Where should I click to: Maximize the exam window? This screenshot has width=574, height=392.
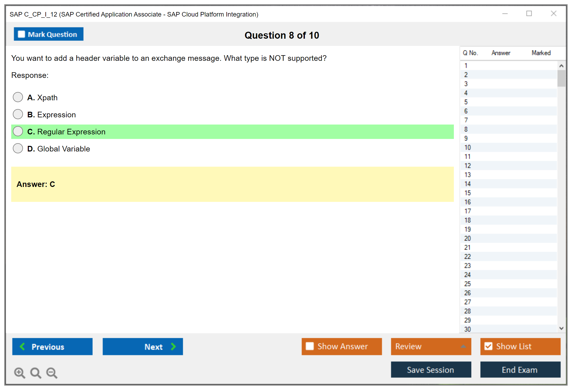tap(529, 14)
